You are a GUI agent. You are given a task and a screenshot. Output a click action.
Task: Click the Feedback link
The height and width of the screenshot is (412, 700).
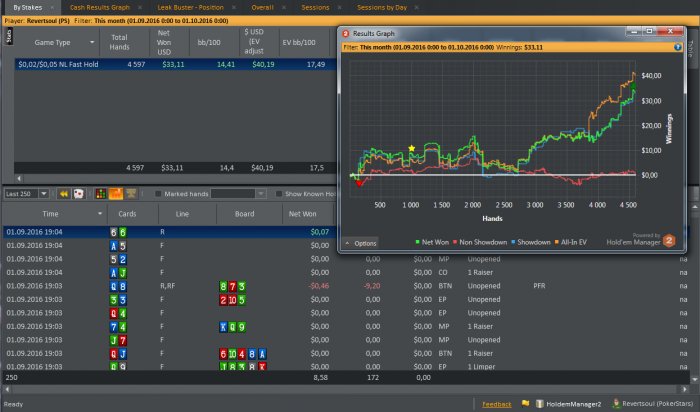pos(497,404)
